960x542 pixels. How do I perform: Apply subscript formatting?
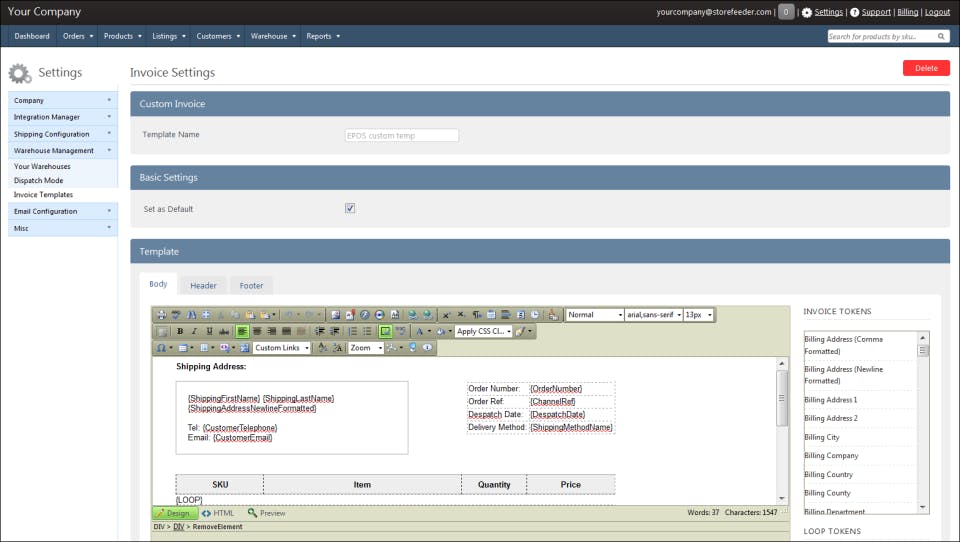[460, 315]
